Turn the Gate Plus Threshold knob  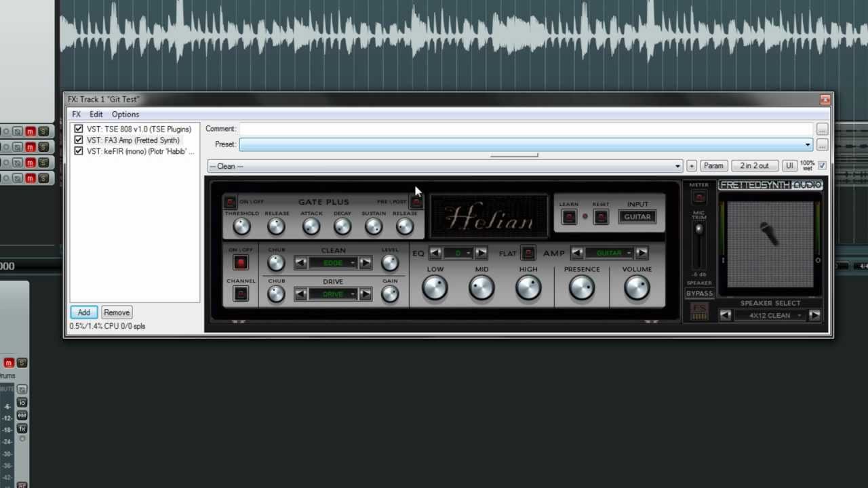point(241,227)
